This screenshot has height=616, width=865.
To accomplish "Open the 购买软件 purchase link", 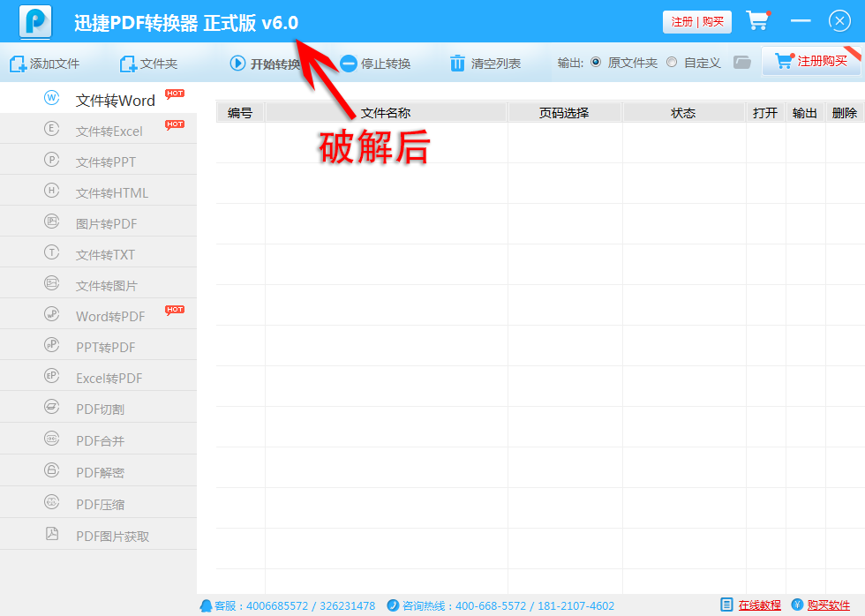I will click(x=828, y=605).
